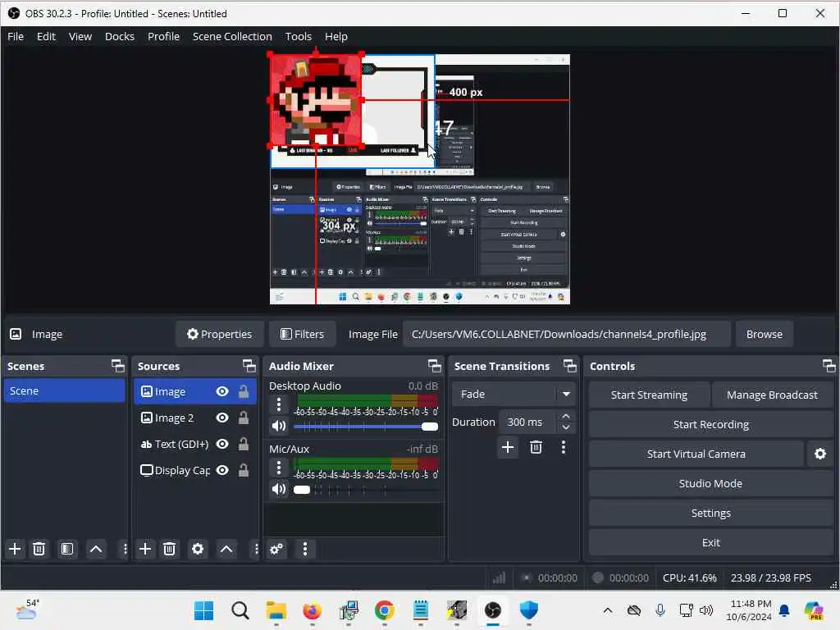Open Chrome from the taskbar
The image size is (840, 630).
[384, 610]
